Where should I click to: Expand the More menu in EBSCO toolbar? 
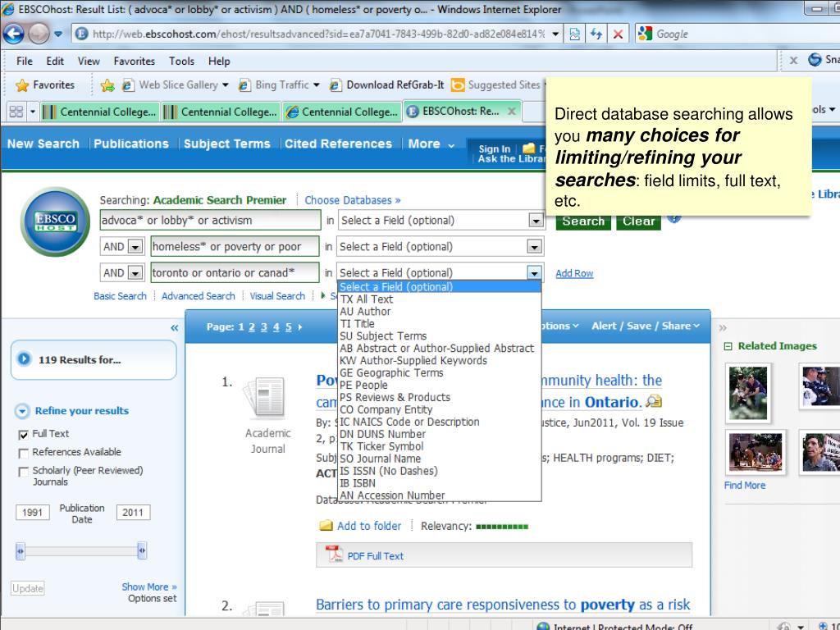(x=431, y=144)
